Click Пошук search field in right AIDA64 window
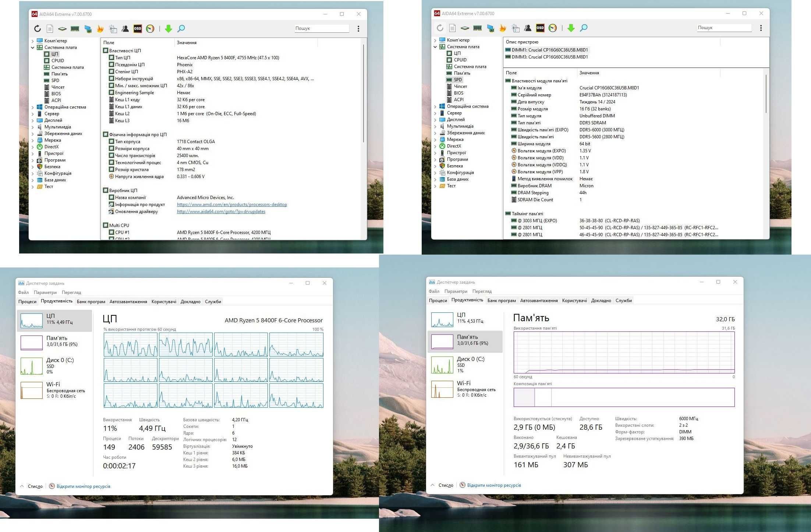 click(x=724, y=28)
